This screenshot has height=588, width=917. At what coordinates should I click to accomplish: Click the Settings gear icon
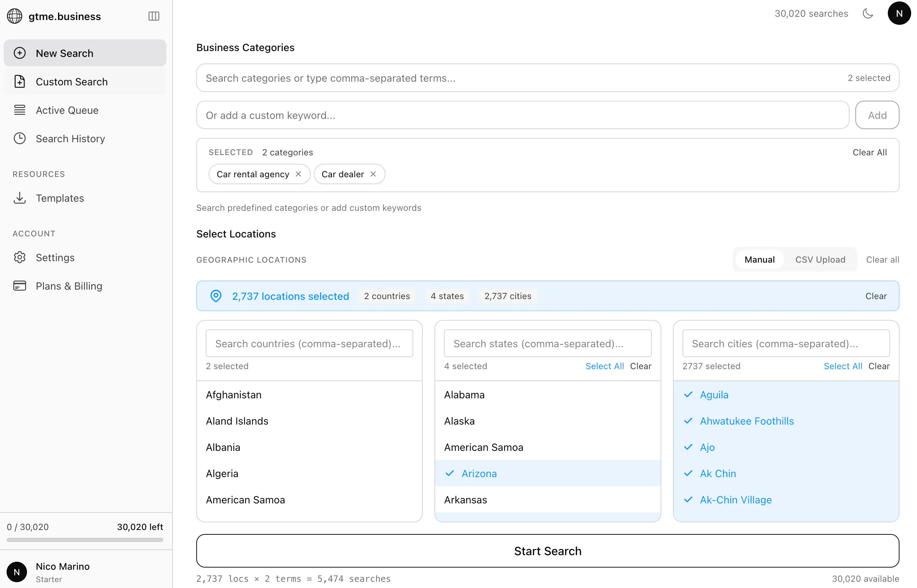click(20, 258)
